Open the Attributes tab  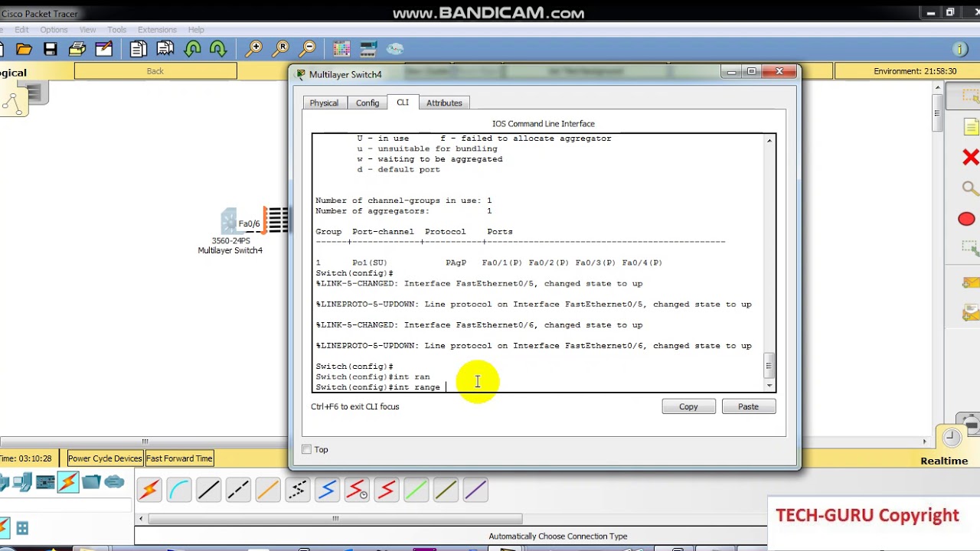(x=444, y=103)
